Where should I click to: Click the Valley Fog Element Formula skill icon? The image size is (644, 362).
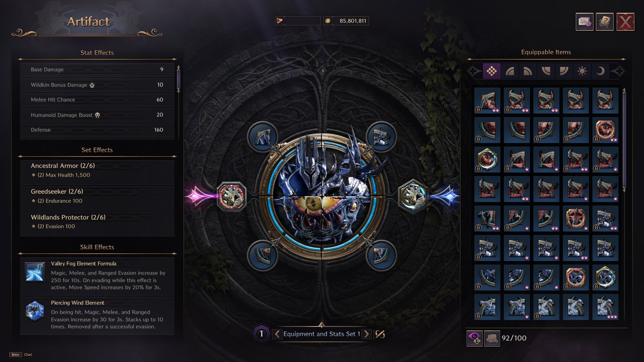(35, 272)
